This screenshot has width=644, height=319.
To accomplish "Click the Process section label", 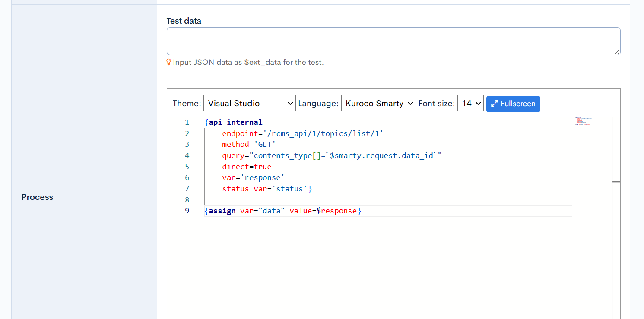I will tap(37, 197).
